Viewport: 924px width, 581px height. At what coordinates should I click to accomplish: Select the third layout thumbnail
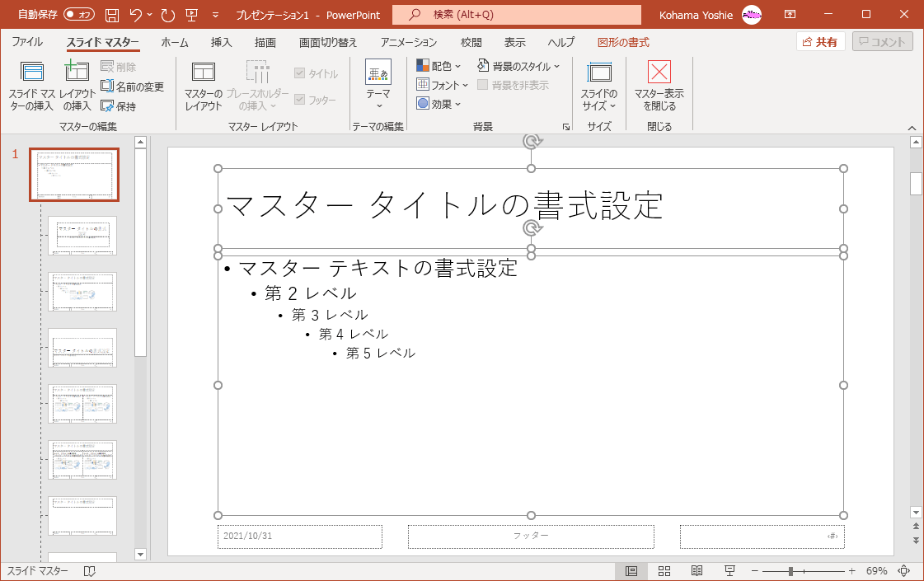(82, 348)
